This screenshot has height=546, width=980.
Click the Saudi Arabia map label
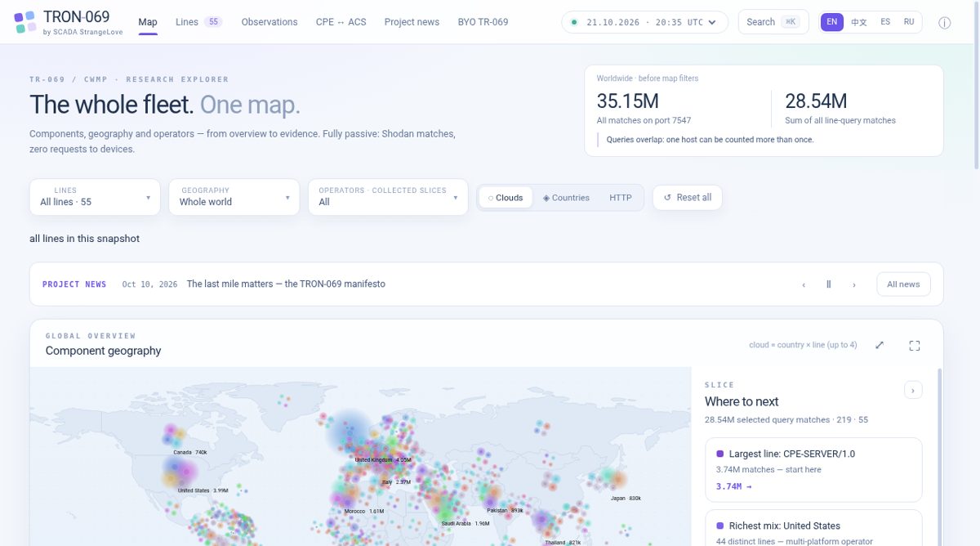point(465,524)
